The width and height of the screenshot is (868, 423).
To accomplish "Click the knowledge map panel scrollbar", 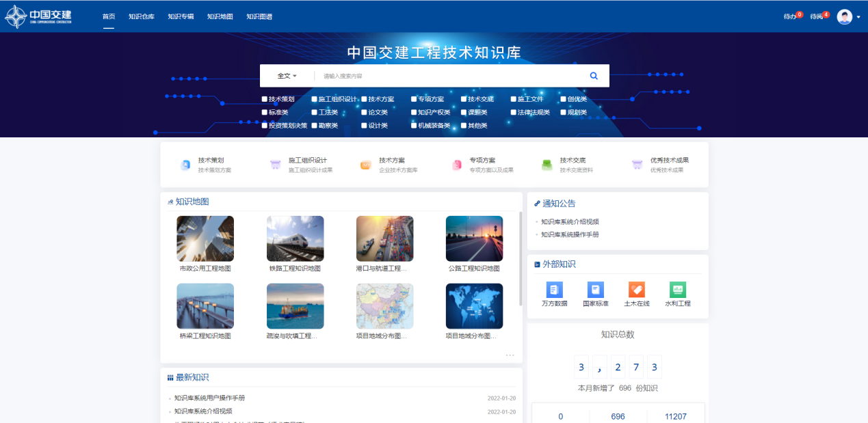I will (x=521, y=260).
